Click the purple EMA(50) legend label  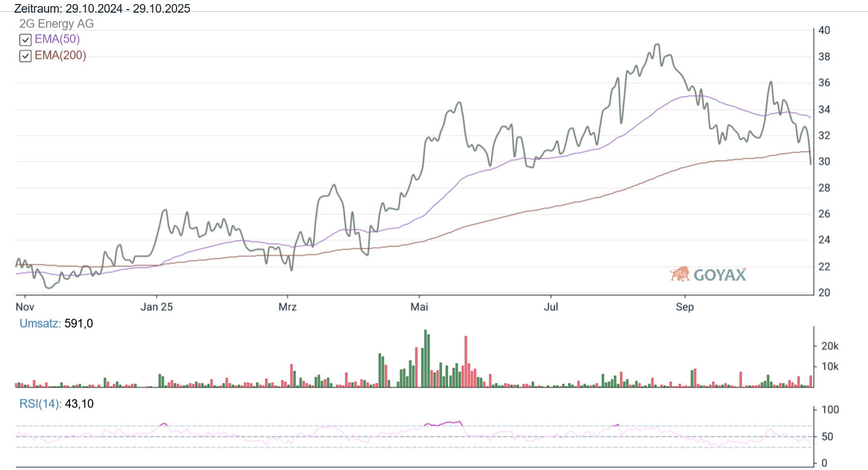coord(57,39)
